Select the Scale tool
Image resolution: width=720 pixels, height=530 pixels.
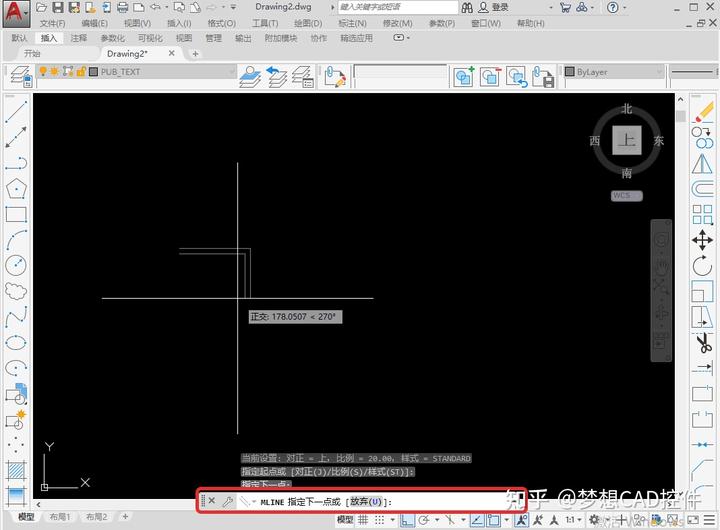(x=702, y=291)
